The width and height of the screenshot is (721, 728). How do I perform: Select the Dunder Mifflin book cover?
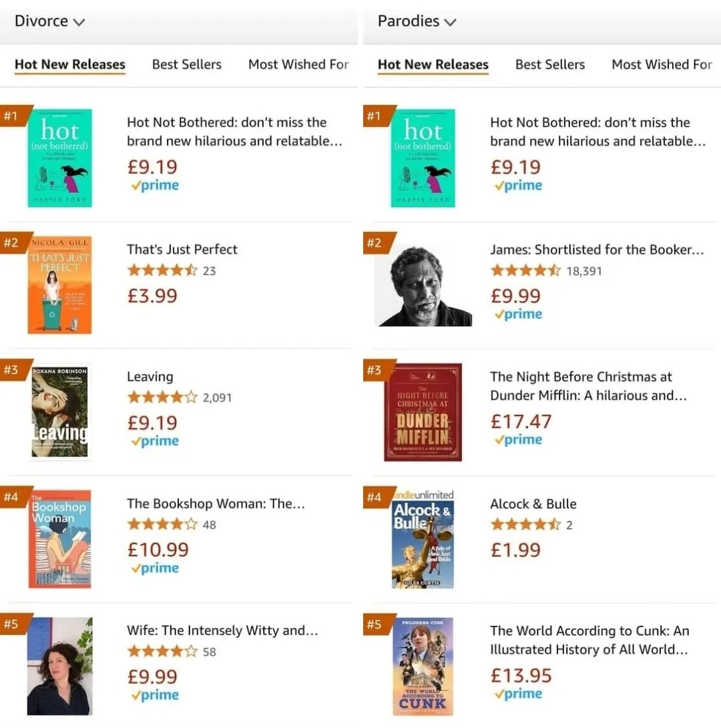pos(423,412)
